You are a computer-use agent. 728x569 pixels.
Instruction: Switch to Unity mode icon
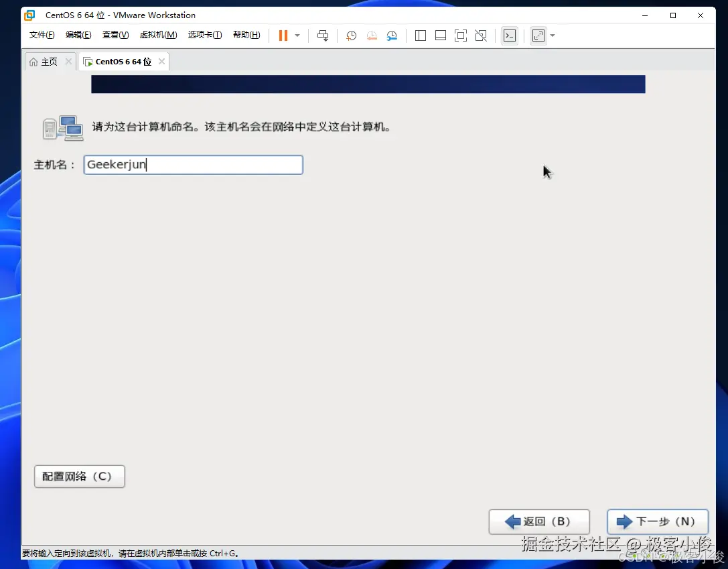481,36
